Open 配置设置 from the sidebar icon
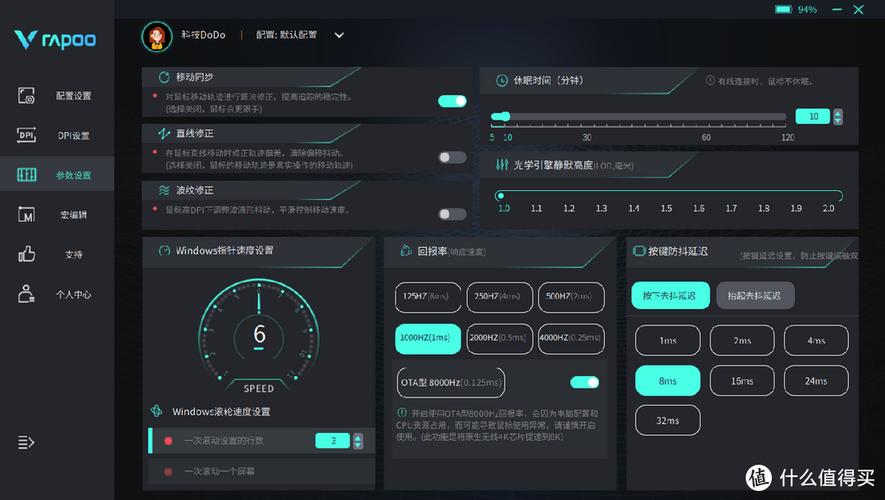Image resolution: width=885 pixels, height=500 pixels. [x=27, y=96]
